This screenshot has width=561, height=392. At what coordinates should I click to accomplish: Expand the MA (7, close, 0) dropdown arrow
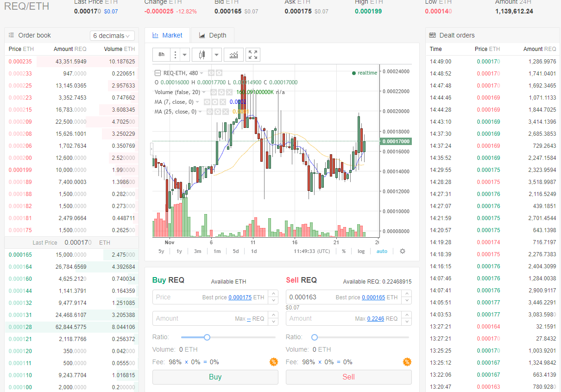pos(198,102)
